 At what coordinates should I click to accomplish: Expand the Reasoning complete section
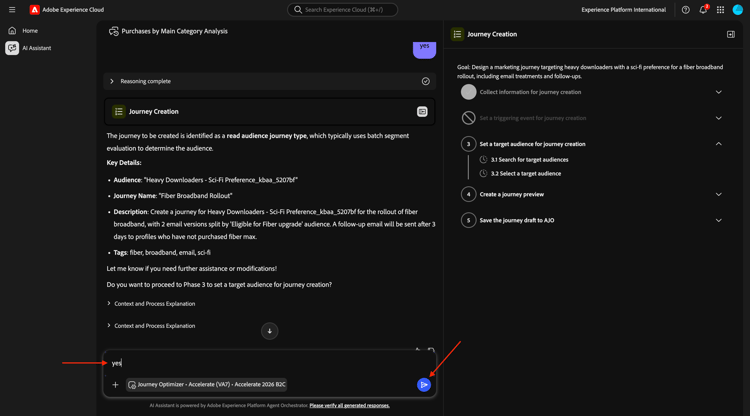click(112, 81)
